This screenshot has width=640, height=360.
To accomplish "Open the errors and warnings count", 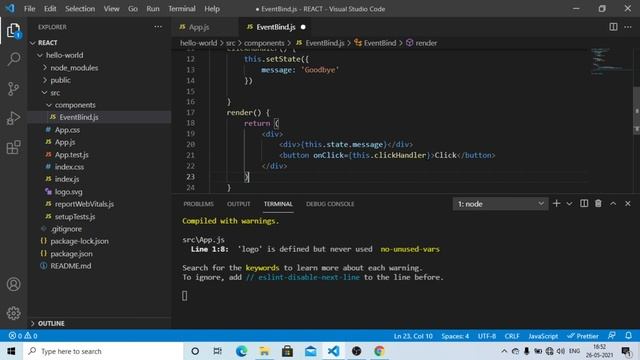I will (x=23, y=336).
